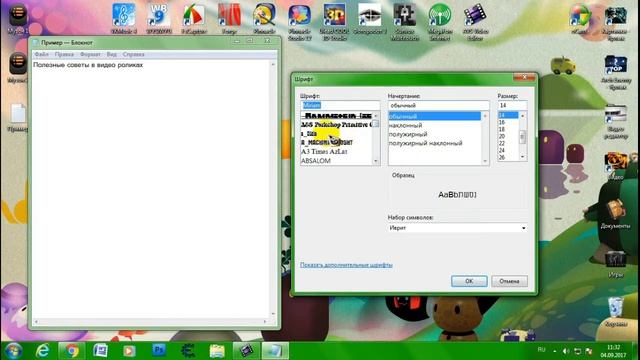This screenshot has width=640, height=360.
Task: Click the RU language indicator
Action: tap(541, 350)
